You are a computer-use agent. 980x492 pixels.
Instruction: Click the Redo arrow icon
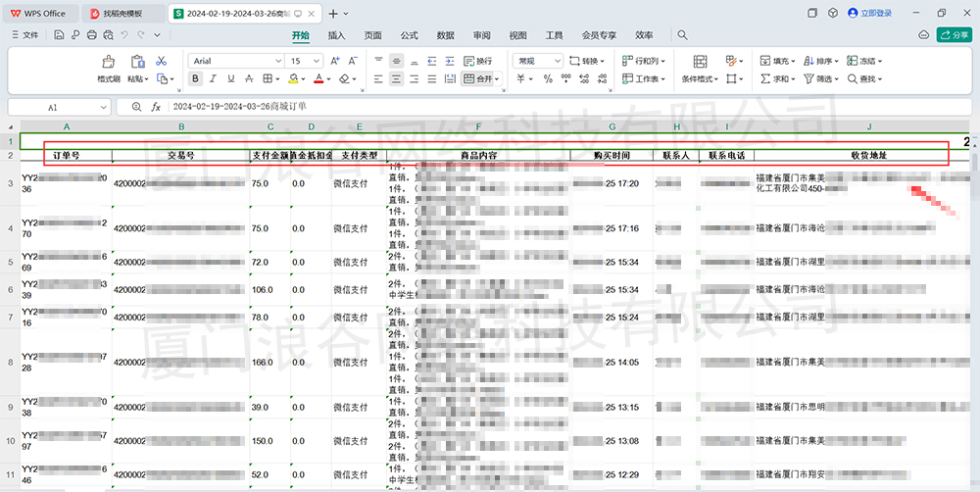(141, 35)
